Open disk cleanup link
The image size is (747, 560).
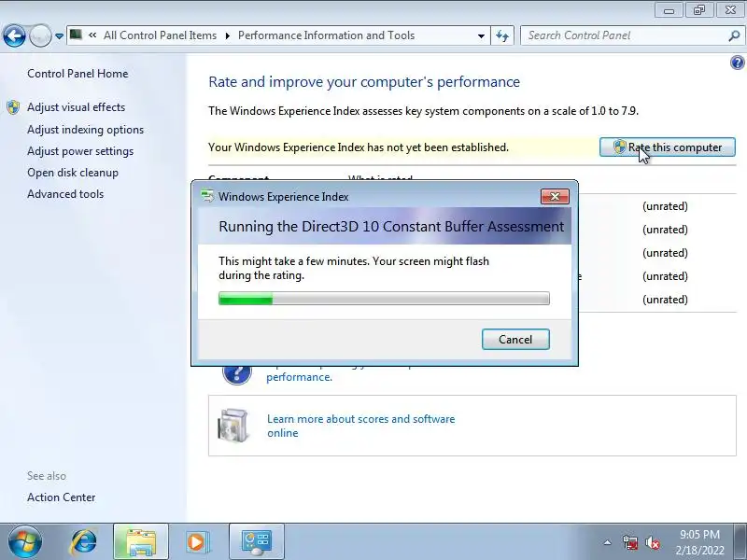point(73,173)
